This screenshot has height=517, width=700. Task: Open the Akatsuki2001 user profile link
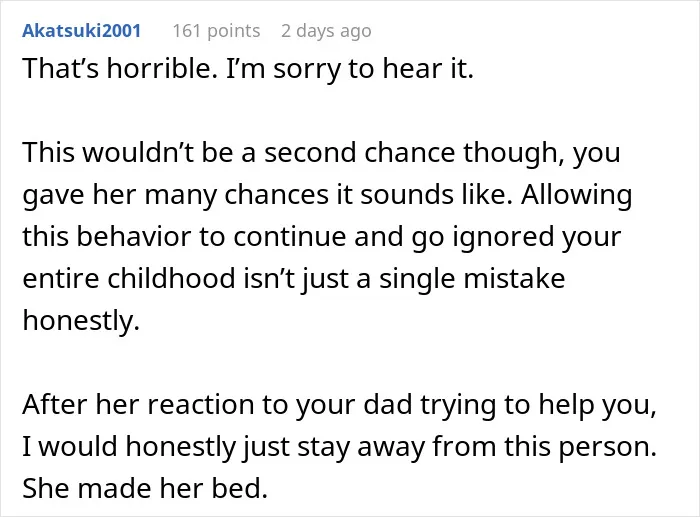point(82,31)
